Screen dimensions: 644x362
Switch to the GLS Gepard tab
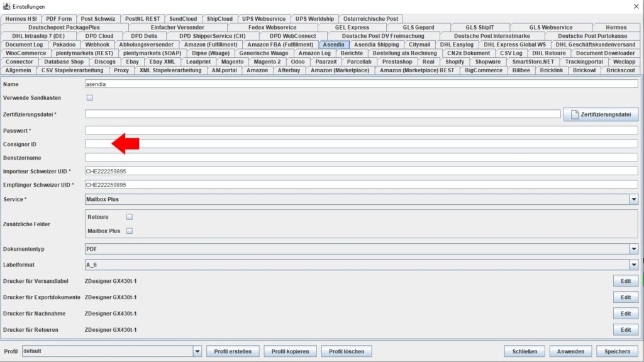coord(418,27)
